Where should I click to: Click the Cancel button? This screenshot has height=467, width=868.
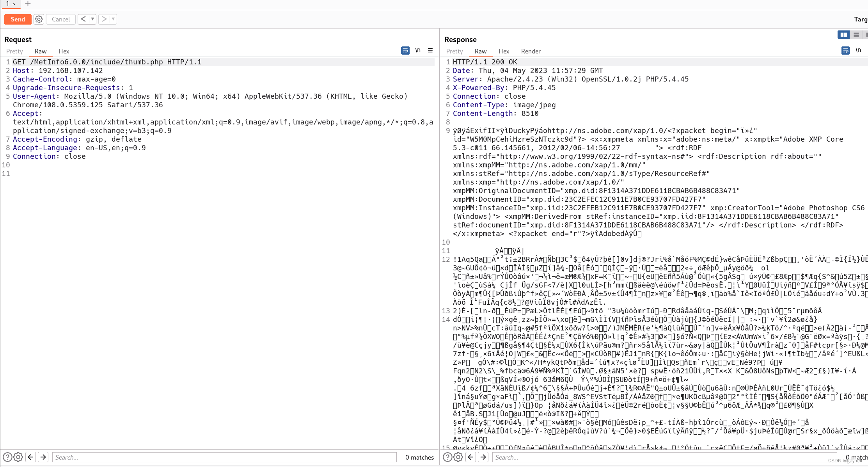pyautogui.click(x=61, y=19)
